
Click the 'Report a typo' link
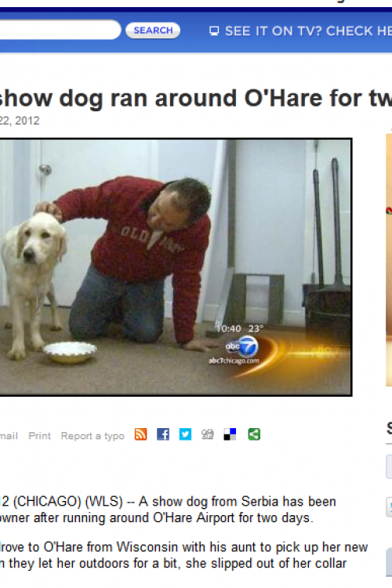point(93,436)
